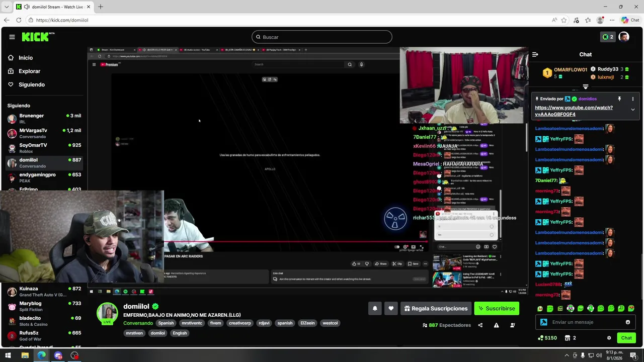Click the share icon next to the viewer count
The height and width of the screenshot is (362, 644).
pyautogui.click(x=480, y=325)
